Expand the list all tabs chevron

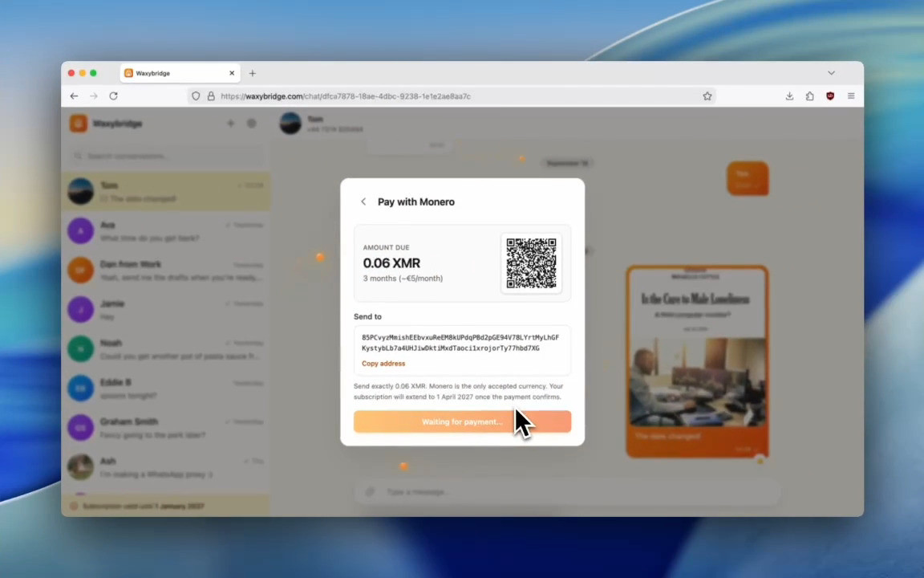pos(831,73)
